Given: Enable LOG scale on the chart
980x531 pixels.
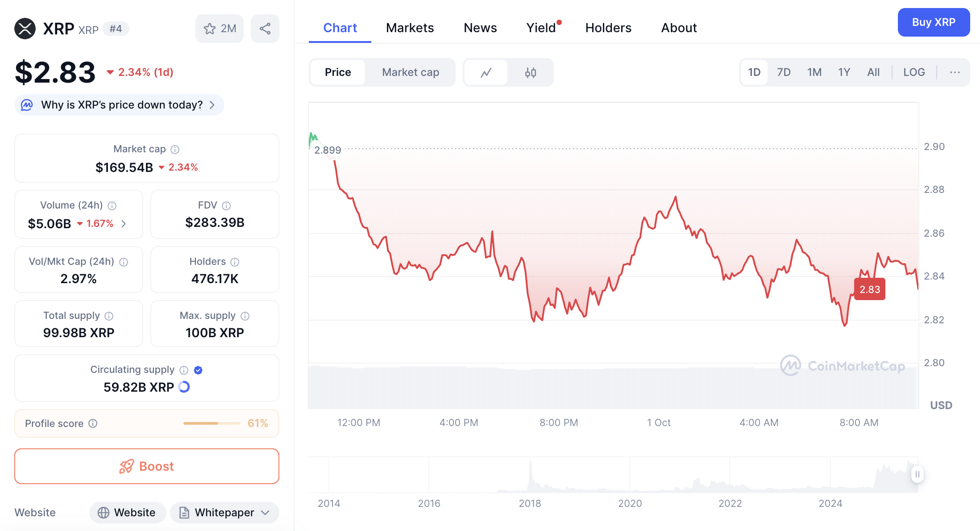Looking at the screenshot, I should tap(914, 72).
